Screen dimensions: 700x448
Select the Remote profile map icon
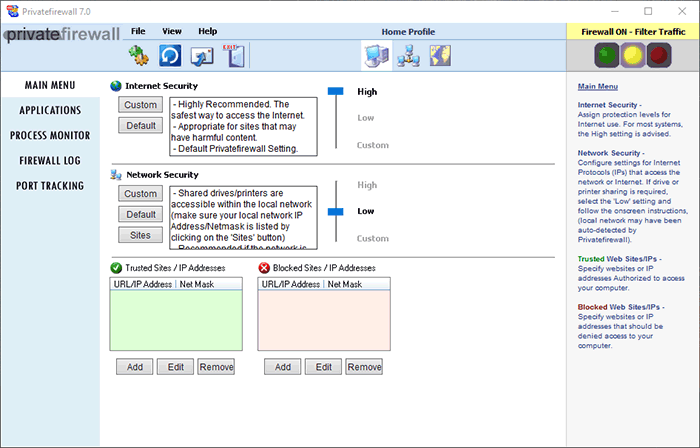click(x=440, y=56)
